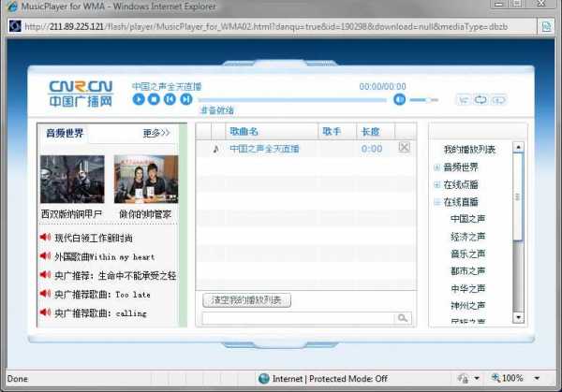Click the playlist search input field
The image size is (562, 392).
tap(298, 318)
